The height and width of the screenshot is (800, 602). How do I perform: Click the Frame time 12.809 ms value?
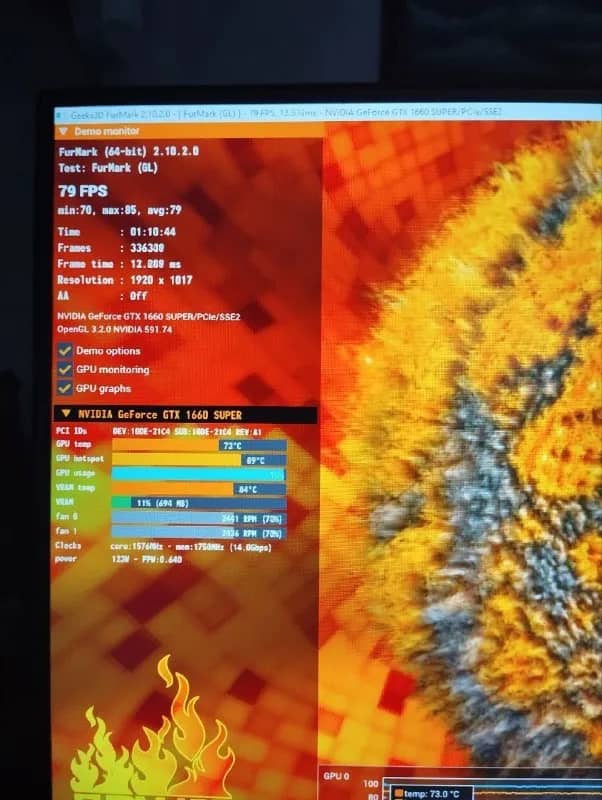(x=155, y=264)
